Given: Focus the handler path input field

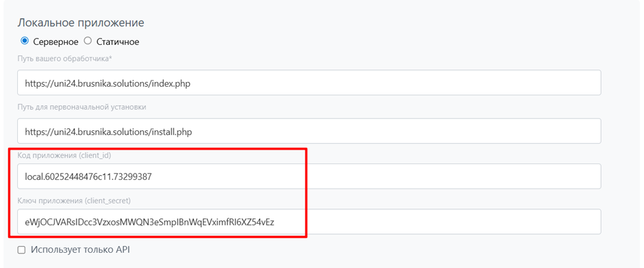Looking at the screenshot, I should point(309,83).
